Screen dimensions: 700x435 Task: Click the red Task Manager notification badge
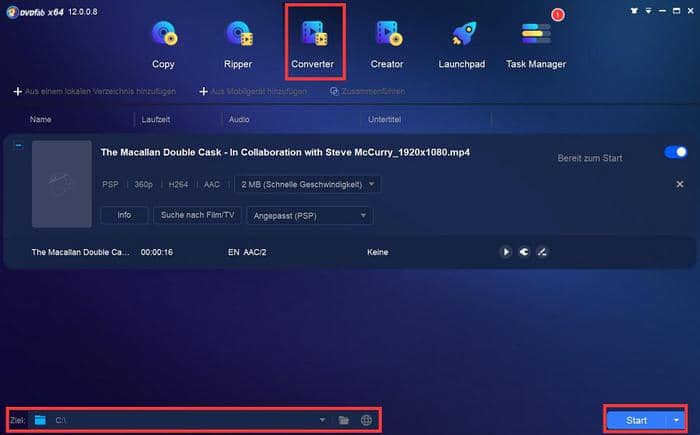click(558, 15)
